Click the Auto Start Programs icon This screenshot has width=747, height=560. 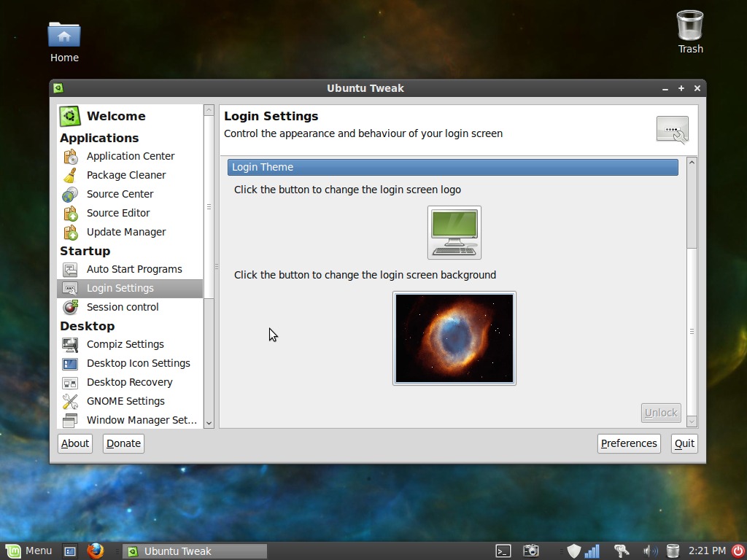point(71,270)
